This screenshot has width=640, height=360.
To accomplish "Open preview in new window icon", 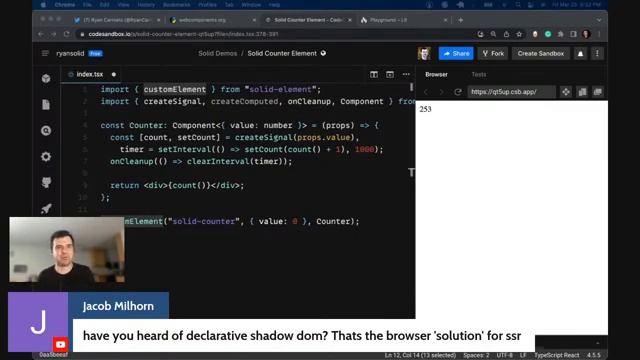I will (598, 92).
